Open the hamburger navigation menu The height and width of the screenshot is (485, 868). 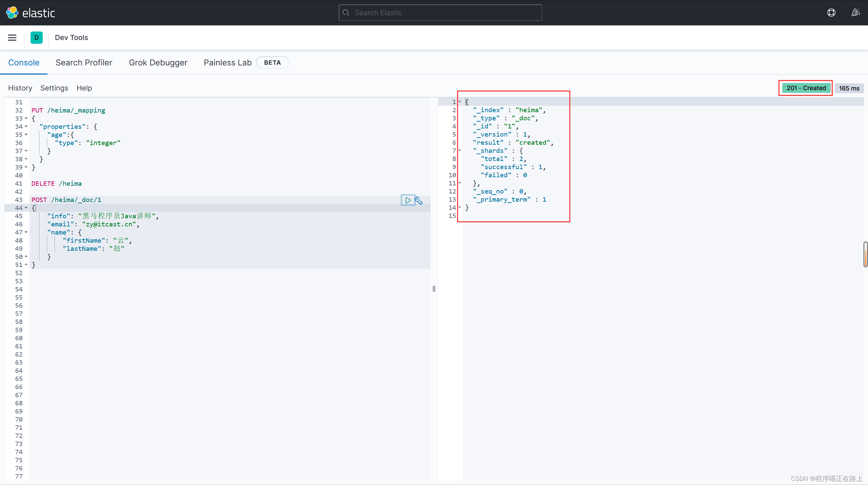pos(12,38)
